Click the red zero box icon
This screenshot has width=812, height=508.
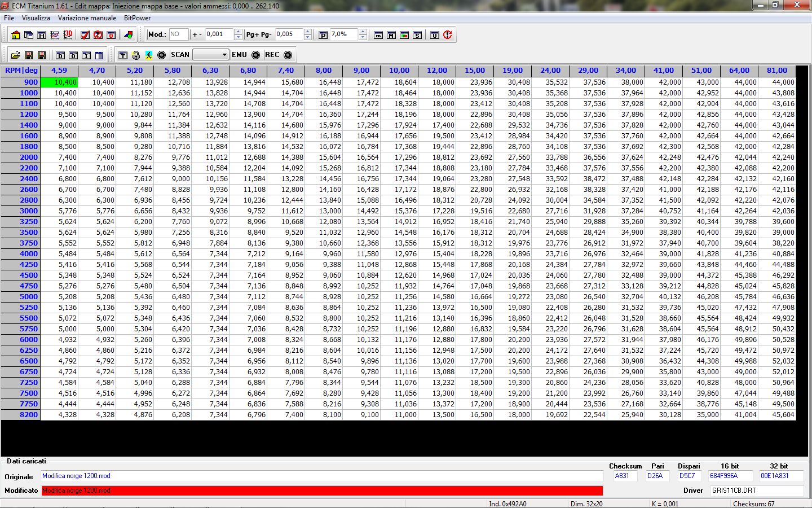click(111, 35)
